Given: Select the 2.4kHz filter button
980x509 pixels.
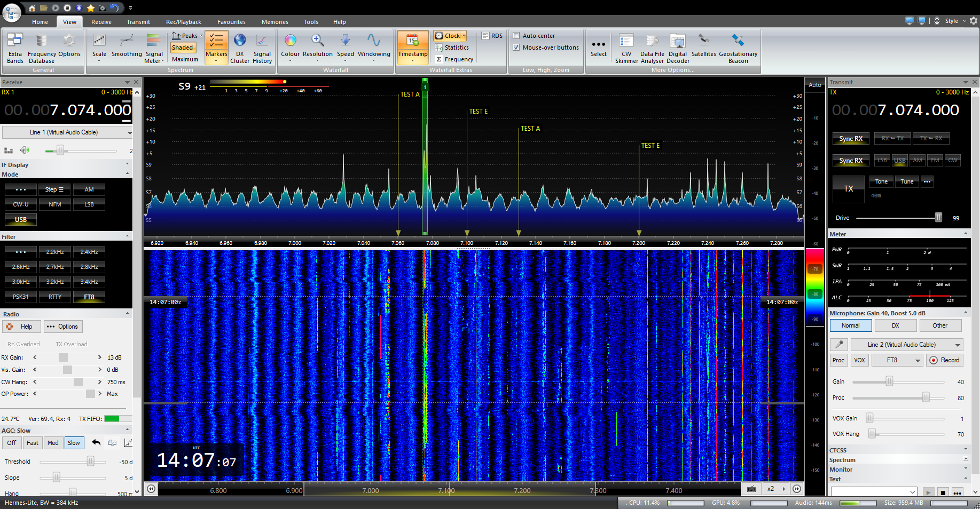Looking at the screenshot, I should point(89,252).
